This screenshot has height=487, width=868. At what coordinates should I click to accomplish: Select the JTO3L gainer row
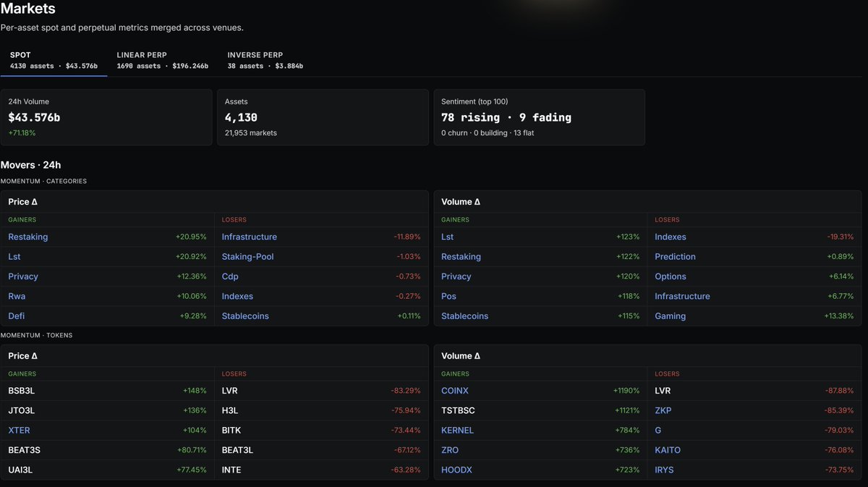pyautogui.click(x=107, y=410)
